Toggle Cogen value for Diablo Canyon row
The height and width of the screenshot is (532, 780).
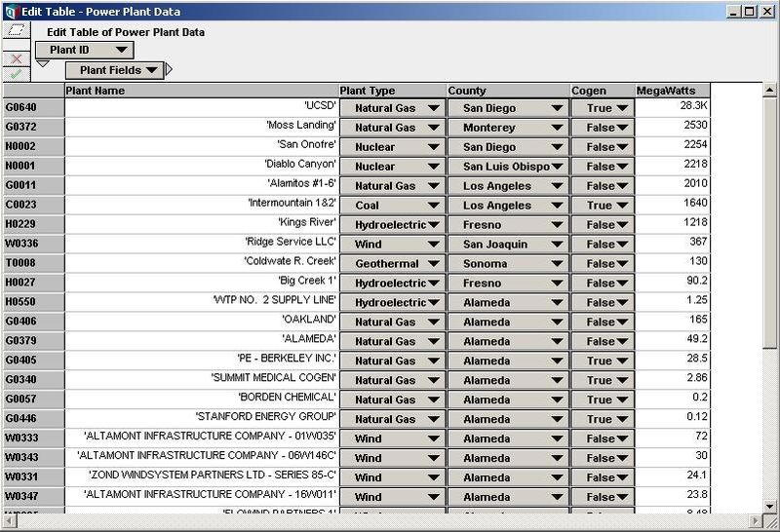pos(603,166)
